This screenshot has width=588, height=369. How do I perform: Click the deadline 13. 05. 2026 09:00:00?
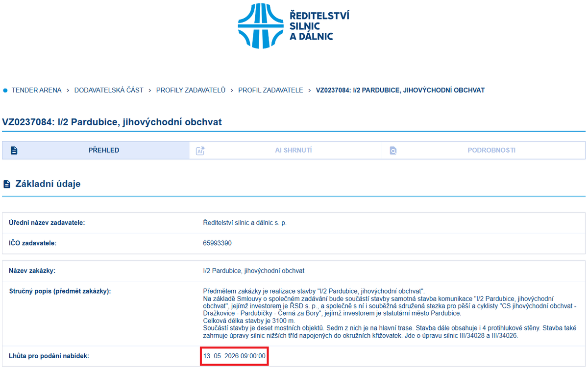(x=234, y=356)
